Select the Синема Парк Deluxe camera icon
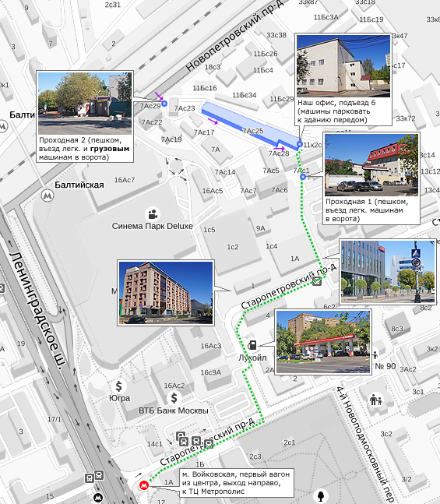 tap(153, 214)
